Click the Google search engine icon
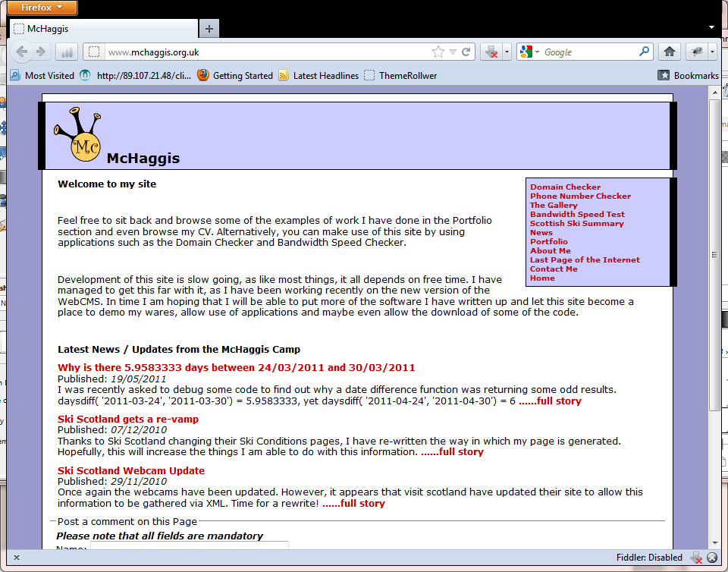Image resolution: width=728 pixels, height=572 pixels. click(526, 52)
